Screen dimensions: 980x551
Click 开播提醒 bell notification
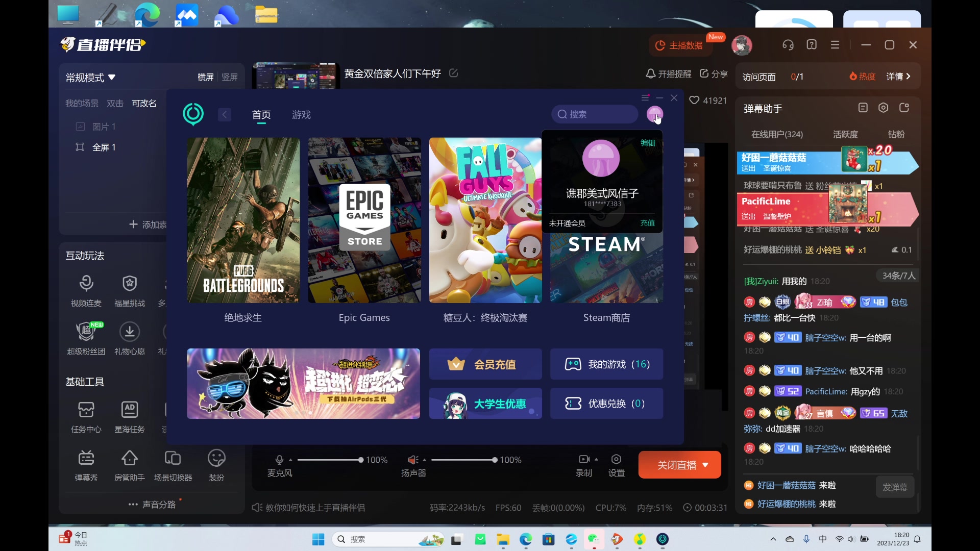click(669, 74)
